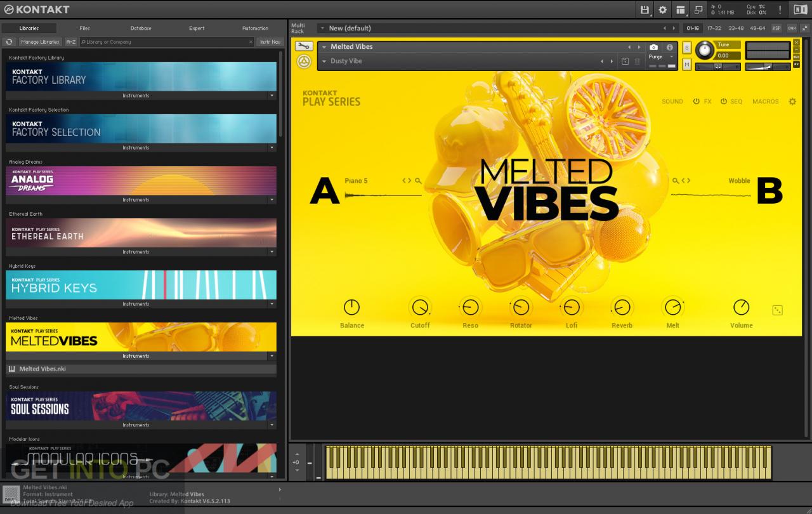
Task: Switch to the Automation tab
Action: [x=255, y=28]
